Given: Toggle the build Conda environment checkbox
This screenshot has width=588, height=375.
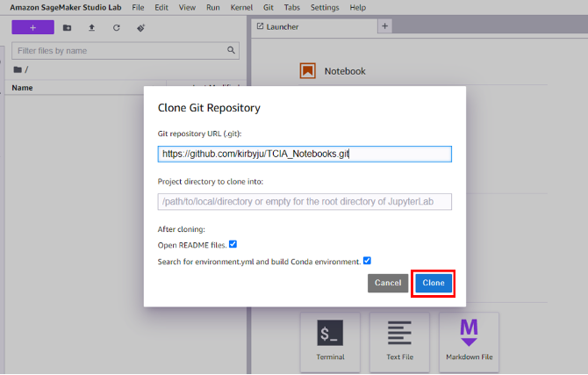Looking at the screenshot, I should tap(367, 261).
